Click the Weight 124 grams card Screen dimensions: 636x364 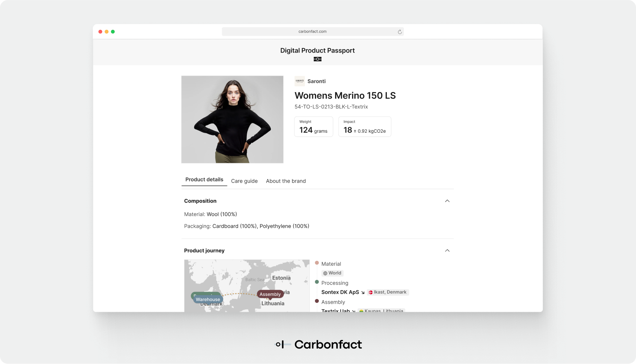314,126
